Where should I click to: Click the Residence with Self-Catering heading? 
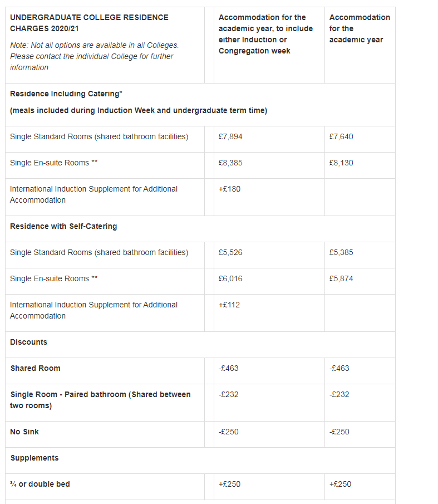coord(63,227)
